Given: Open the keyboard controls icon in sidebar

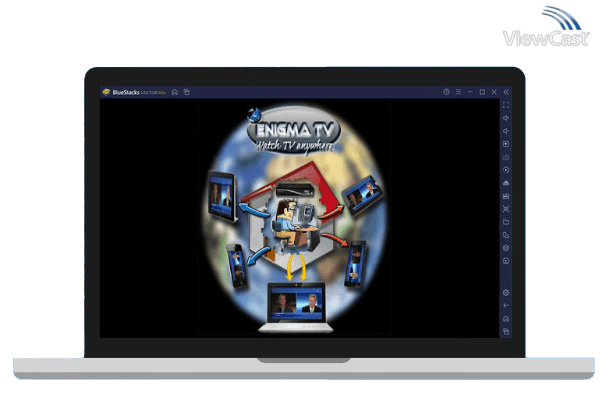Looking at the screenshot, I should click(x=506, y=157).
